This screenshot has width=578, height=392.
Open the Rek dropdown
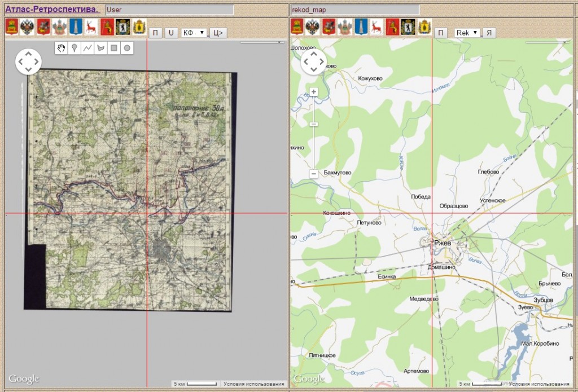[x=467, y=33]
